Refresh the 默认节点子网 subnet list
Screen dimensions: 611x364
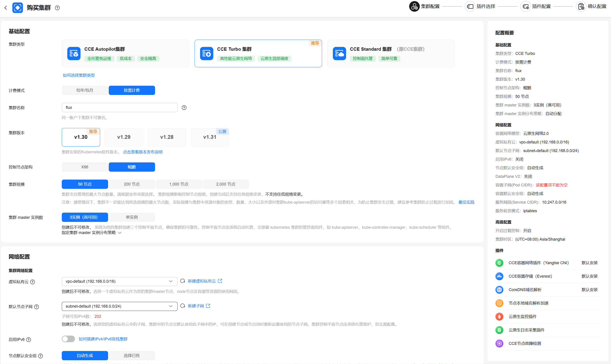pos(182,306)
